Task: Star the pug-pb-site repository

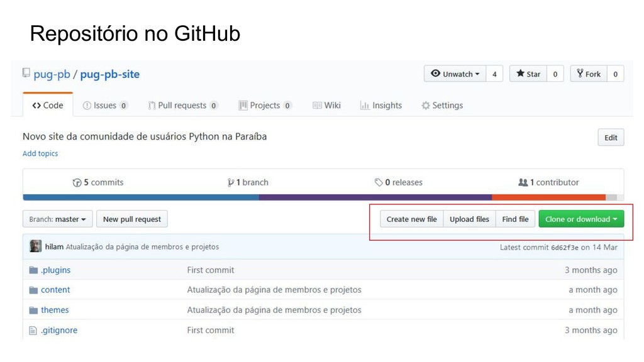Action: [528, 74]
